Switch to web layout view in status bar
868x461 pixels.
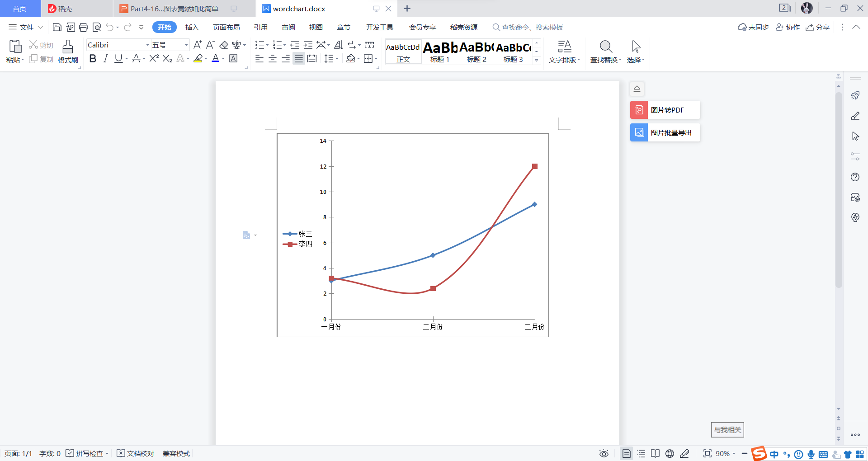tap(670, 453)
